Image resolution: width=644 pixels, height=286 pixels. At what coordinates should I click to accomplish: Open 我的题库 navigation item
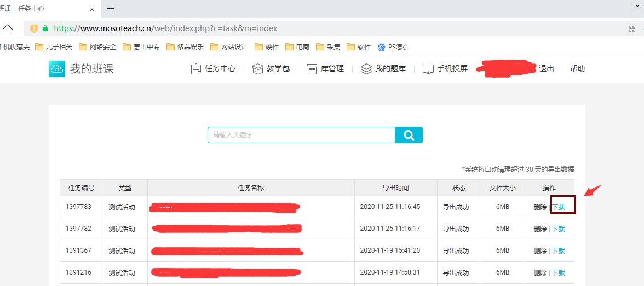pyautogui.click(x=383, y=68)
